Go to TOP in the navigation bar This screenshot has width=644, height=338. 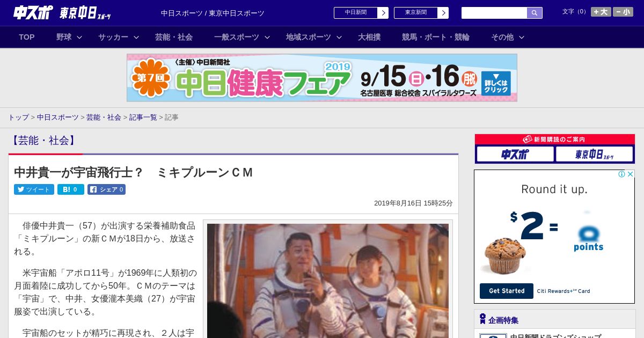coord(27,37)
